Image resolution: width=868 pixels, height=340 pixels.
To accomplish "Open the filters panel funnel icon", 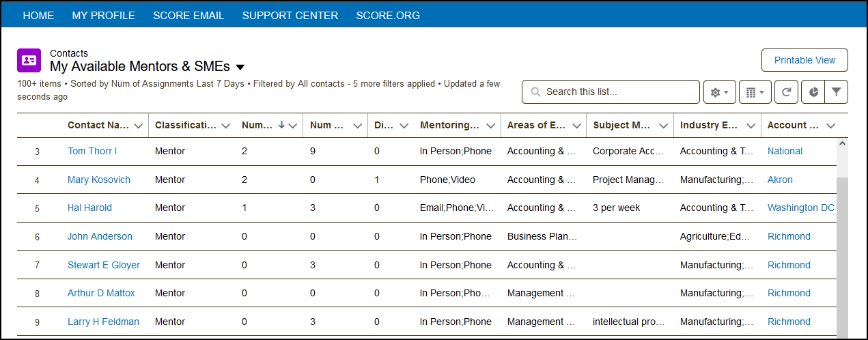I will click(836, 92).
